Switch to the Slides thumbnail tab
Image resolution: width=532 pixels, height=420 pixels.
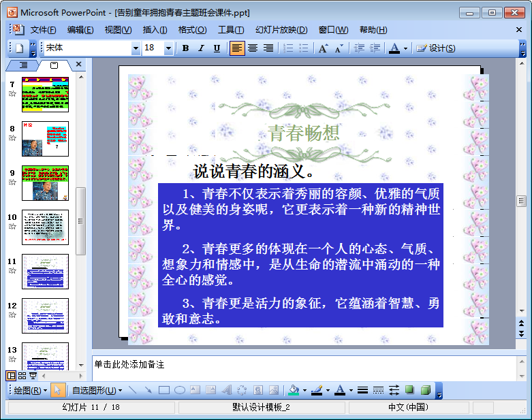[x=54, y=65]
